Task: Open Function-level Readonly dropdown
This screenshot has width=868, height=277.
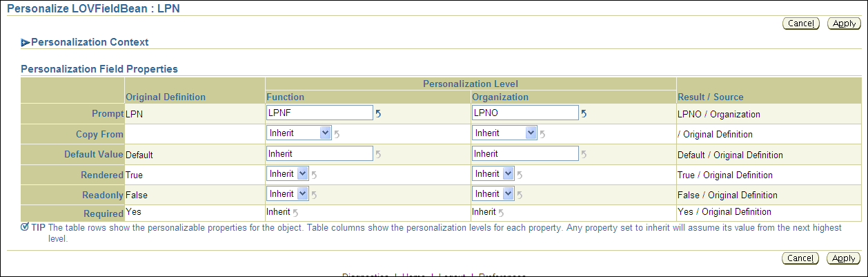Action: (288, 194)
